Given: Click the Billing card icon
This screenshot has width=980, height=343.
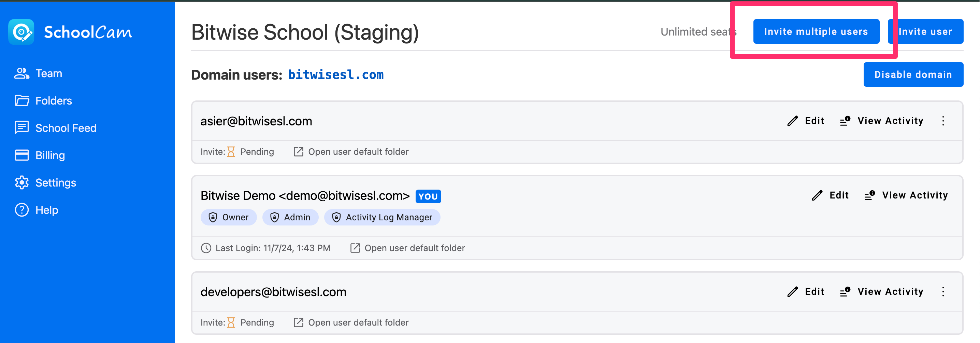Looking at the screenshot, I should tap(22, 155).
